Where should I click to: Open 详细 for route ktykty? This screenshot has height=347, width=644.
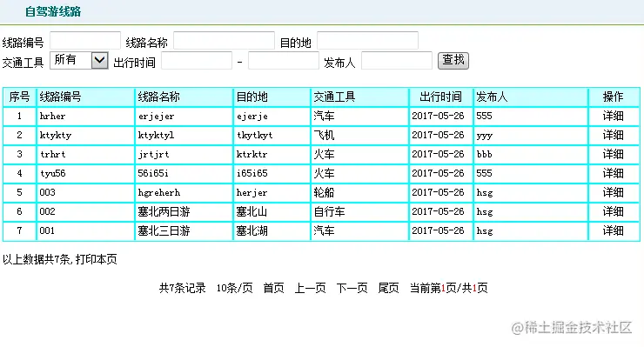(613, 135)
